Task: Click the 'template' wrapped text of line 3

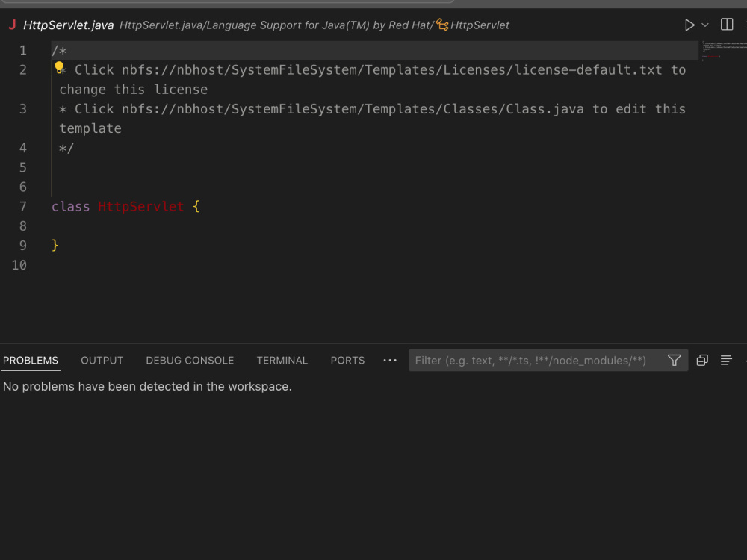Action: coord(90,128)
